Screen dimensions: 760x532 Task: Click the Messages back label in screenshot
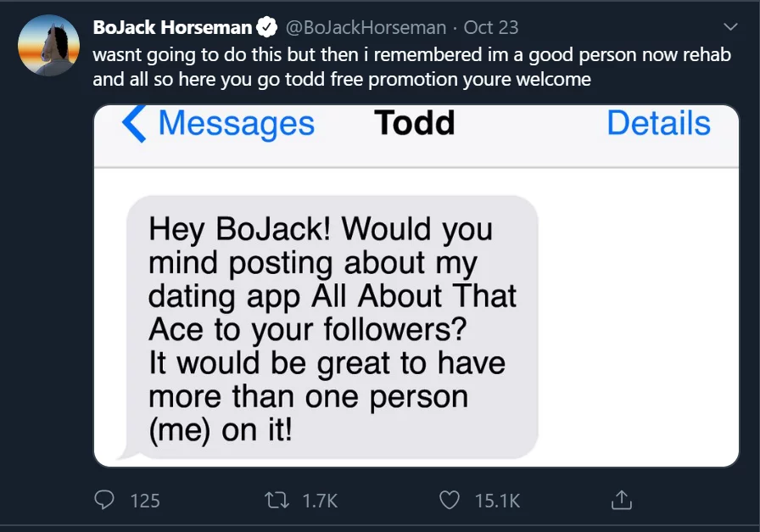[x=236, y=123]
